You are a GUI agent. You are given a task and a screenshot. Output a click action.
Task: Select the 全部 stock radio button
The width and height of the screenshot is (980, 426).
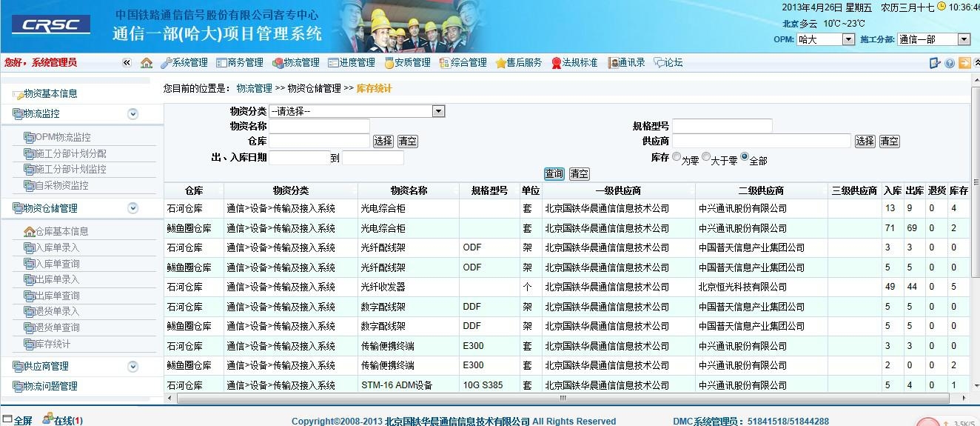[x=745, y=157]
